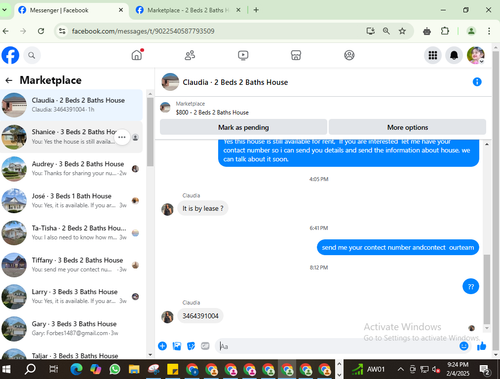500x379 pixels.
Task: Go back from Marketplace chats list
Action: [9, 80]
